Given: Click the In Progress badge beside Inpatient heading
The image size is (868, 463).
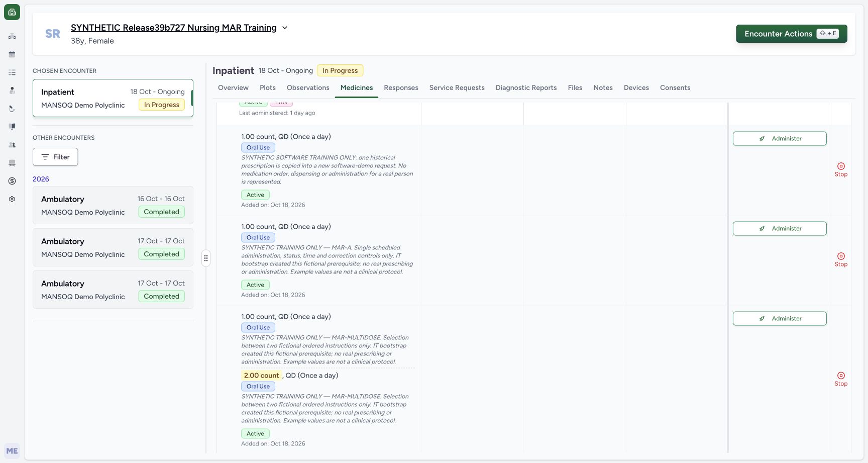Looking at the screenshot, I should (x=340, y=70).
